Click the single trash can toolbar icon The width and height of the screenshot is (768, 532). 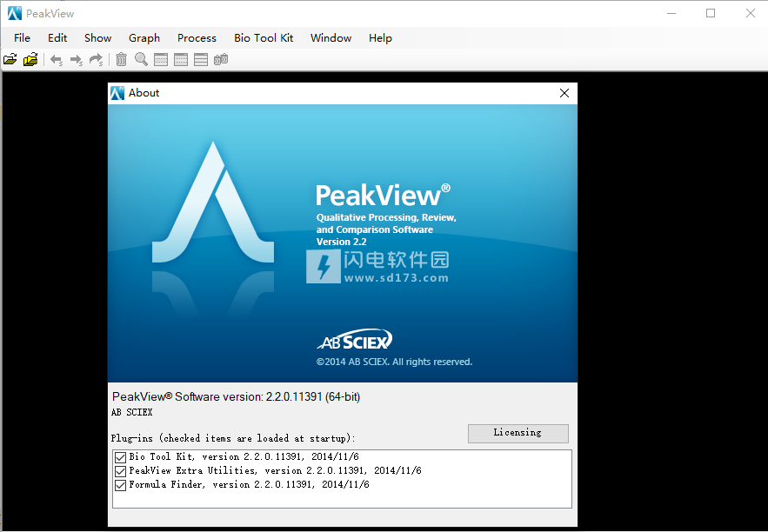(121, 60)
